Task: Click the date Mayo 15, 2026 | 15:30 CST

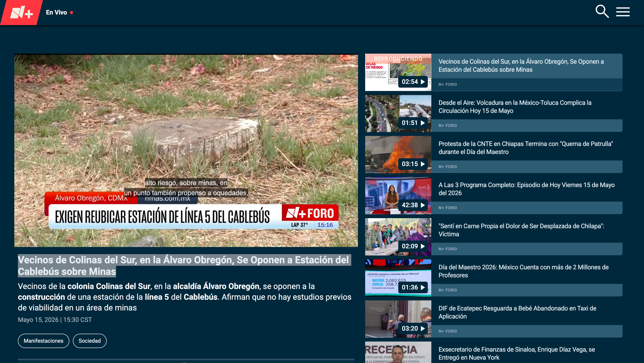Action: coord(55,320)
